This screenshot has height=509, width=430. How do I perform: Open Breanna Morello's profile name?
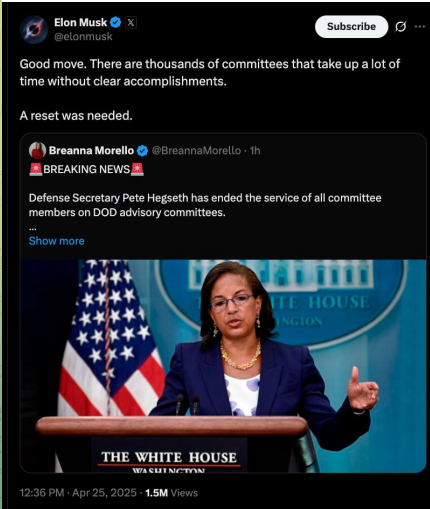[x=91, y=151]
